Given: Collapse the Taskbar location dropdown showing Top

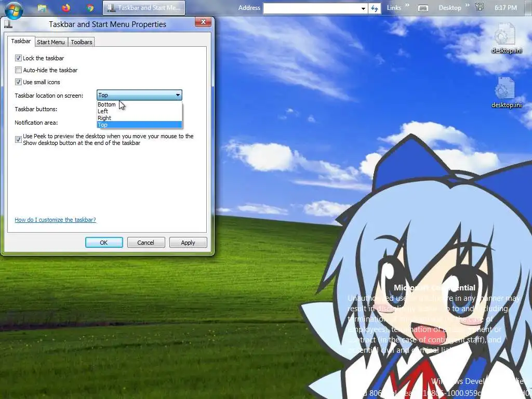Looking at the screenshot, I should pos(139,95).
